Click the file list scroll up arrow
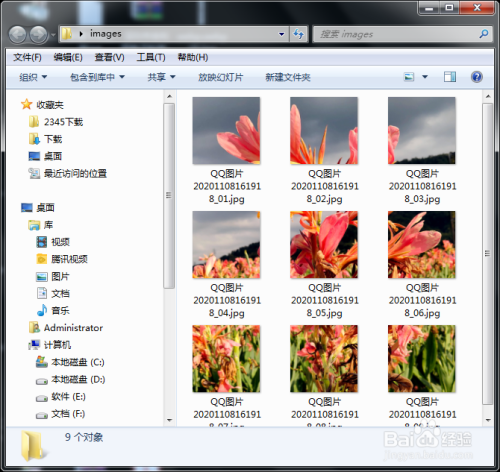 [x=488, y=97]
